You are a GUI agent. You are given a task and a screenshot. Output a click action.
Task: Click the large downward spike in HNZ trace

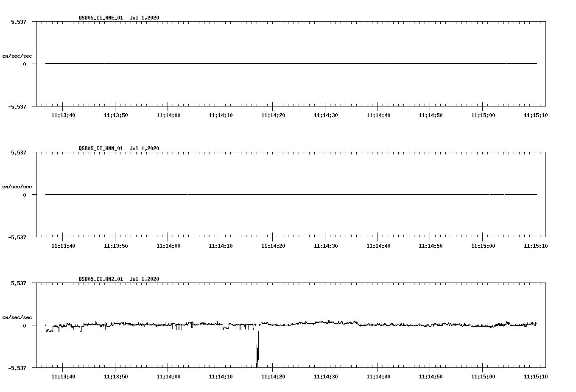257,346
